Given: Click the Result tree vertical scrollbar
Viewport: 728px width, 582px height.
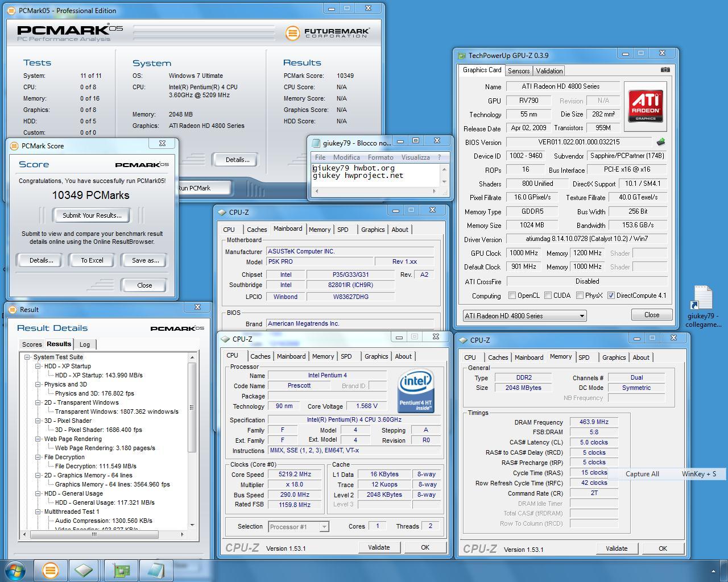Looking at the screenshot, I should coord(192,441).
